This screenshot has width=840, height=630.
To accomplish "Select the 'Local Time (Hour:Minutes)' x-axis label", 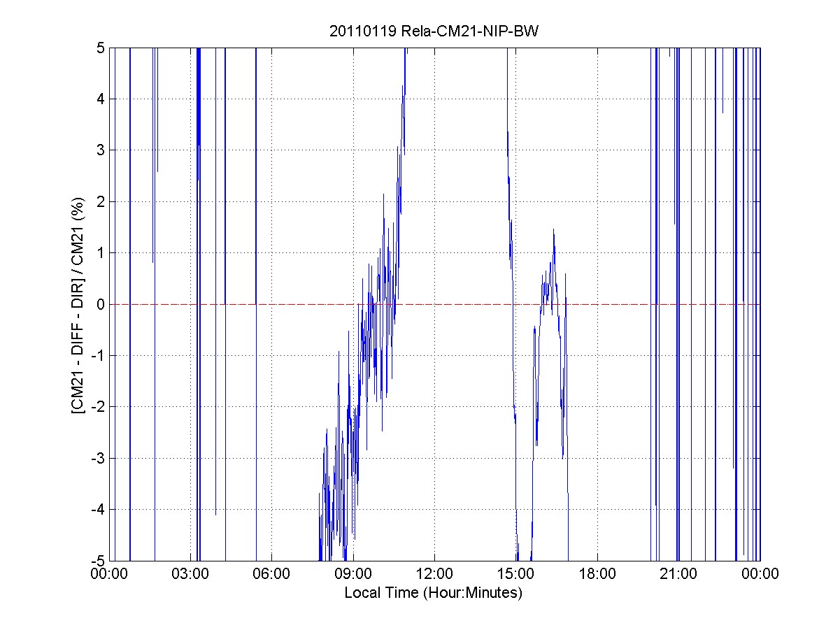I will click(434, 593).
